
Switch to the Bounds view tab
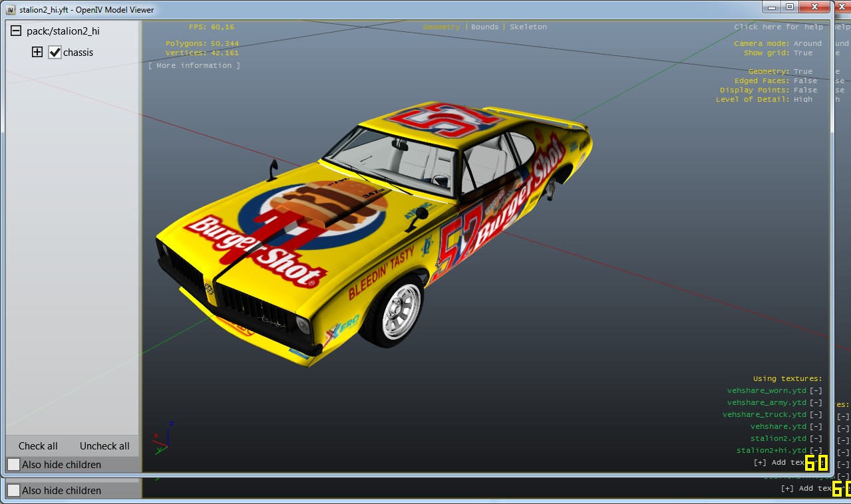[485, 27]
